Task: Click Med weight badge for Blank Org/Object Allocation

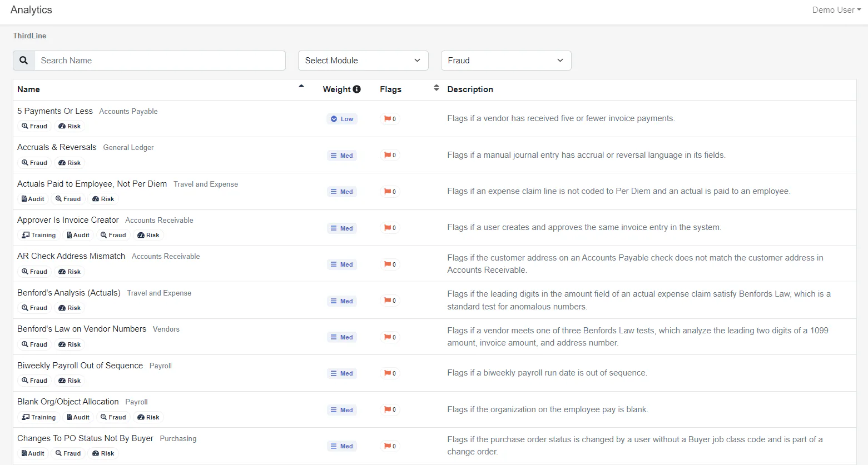Action: (x=342, y=410)
